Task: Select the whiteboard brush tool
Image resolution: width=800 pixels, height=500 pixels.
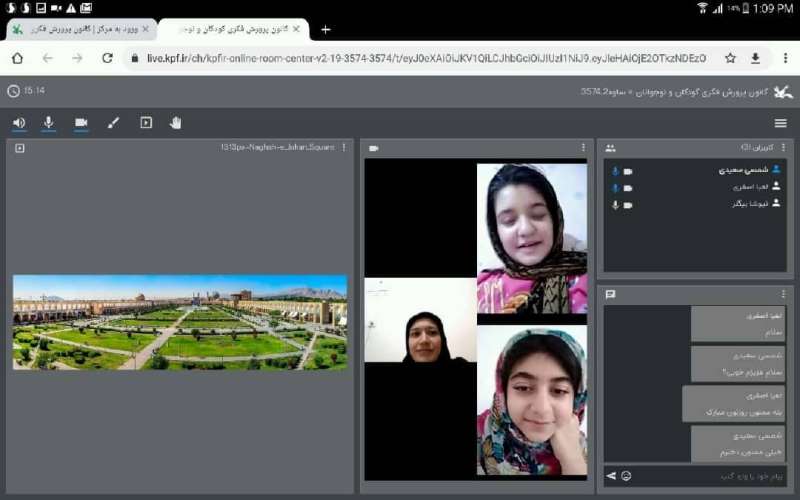Action: tap(113, 123)
